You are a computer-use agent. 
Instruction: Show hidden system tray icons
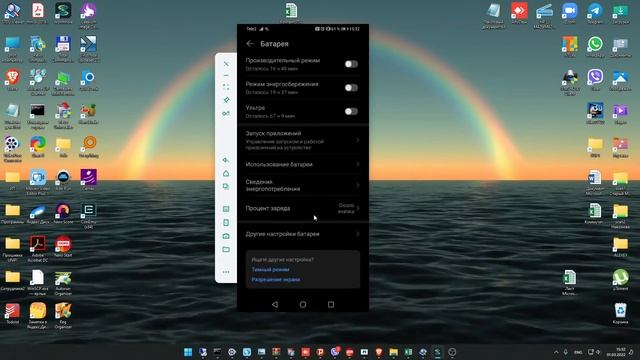(556, 352)
